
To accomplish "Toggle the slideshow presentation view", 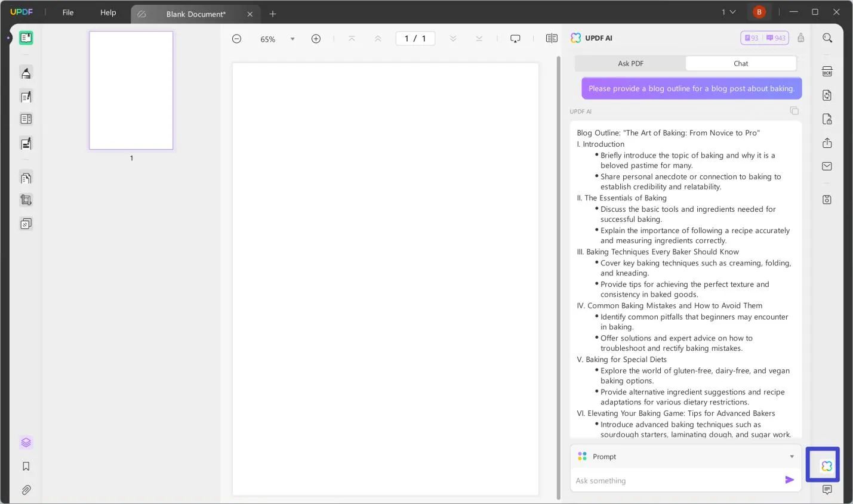I will pos(515,39).
